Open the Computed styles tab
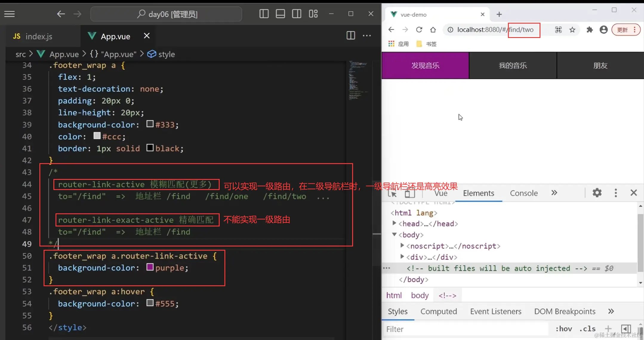 pyautogui.click(x=439, y=311)
